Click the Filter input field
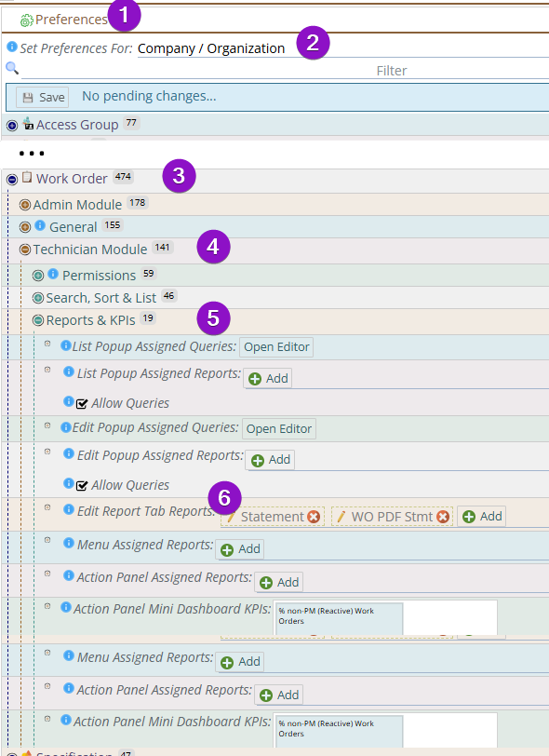The image size is (549, 756). point(286,71)
